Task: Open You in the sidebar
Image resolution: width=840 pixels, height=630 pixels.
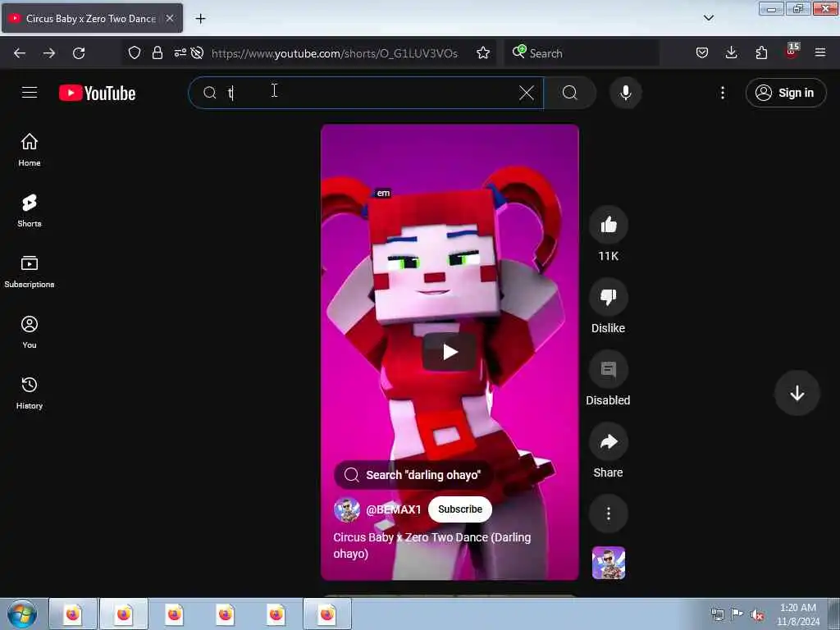Action: [x=30, y=332]
